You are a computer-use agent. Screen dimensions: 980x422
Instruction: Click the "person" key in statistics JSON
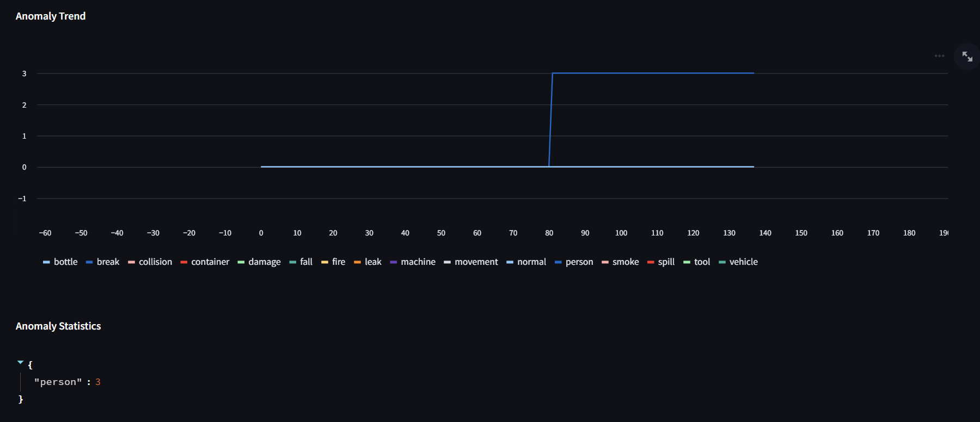58,382
